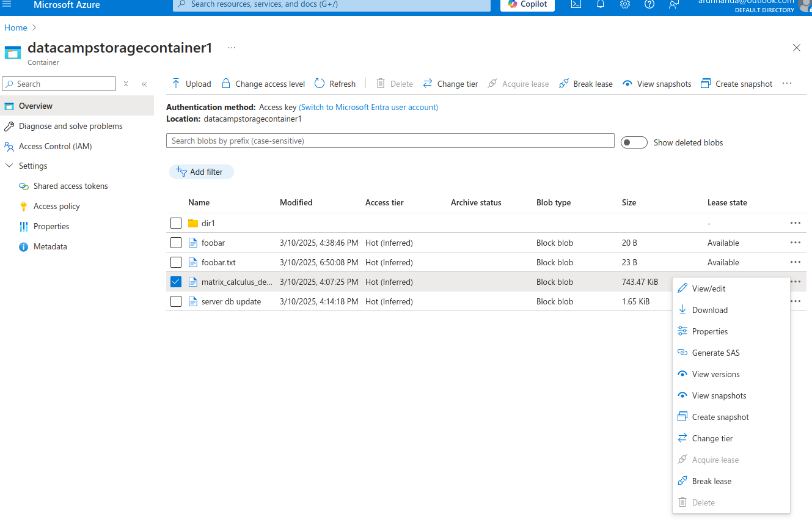Open the dir1 folder icon
The height and width of the screenshot is (522, 812).
coord(193,223)
